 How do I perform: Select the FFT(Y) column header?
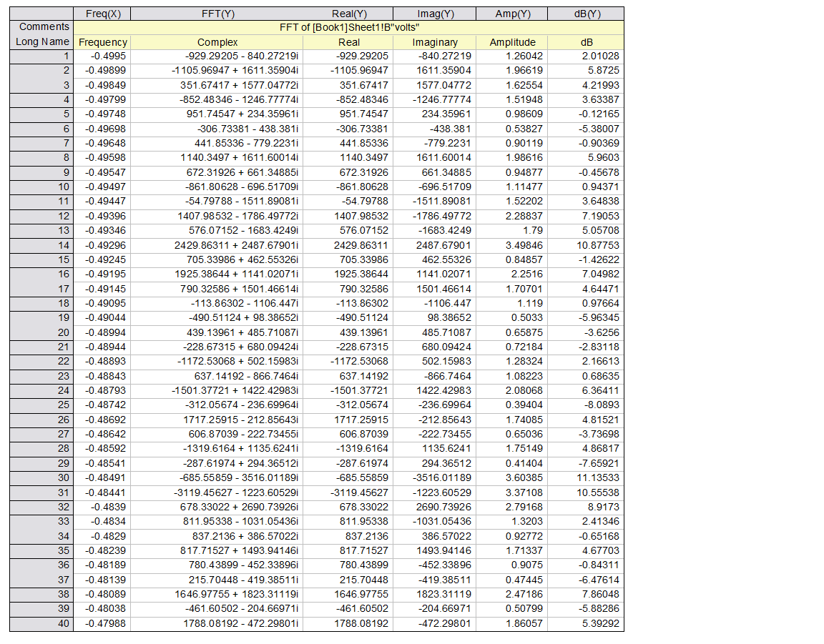point(217,14)
